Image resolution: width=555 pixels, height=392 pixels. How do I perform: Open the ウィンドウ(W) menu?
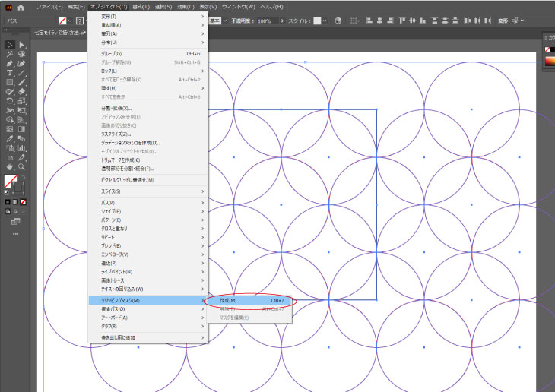tap(239, 7)
